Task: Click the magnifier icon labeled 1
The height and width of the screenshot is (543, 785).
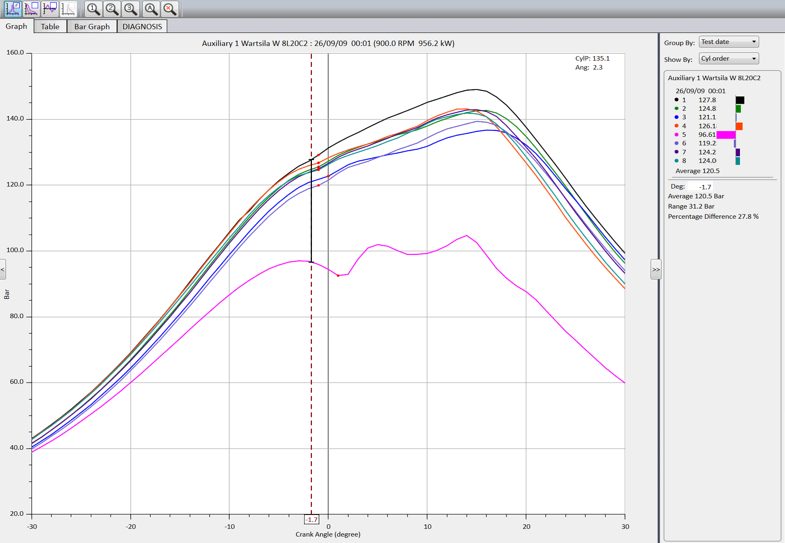Action: [x=93, y=9]
